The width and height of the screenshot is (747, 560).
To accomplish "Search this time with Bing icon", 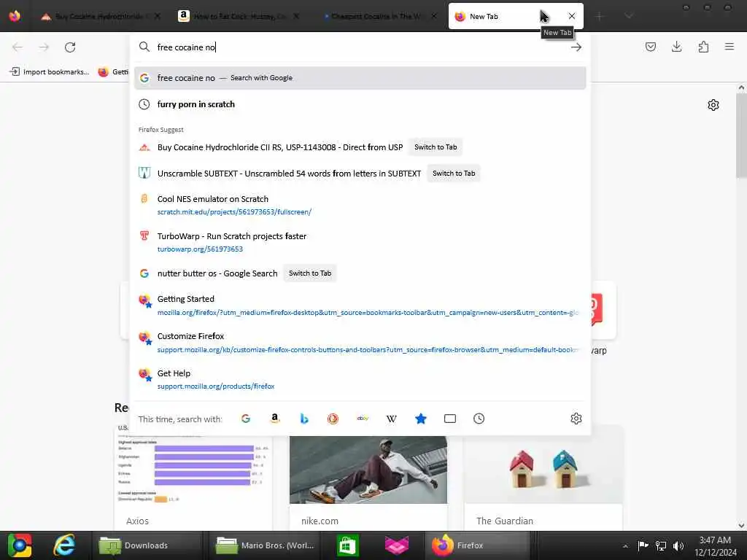I will pyautogui.click(x=304, y=419).
